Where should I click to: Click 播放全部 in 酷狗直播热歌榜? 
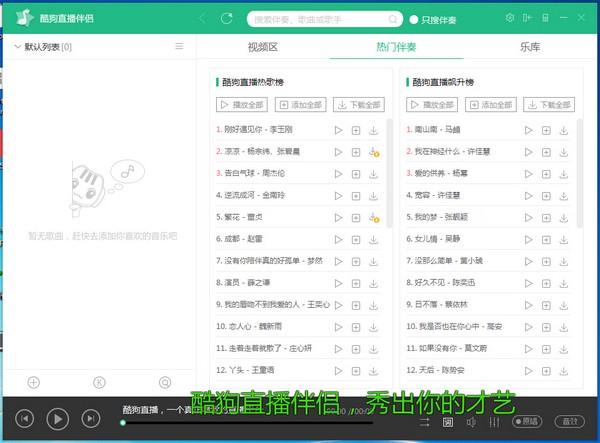[242, 105]
